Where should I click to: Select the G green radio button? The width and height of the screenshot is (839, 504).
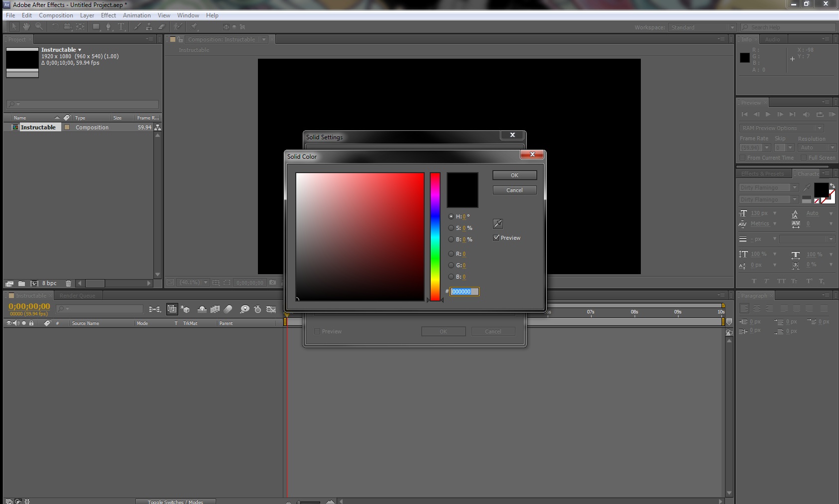[451, 265]
